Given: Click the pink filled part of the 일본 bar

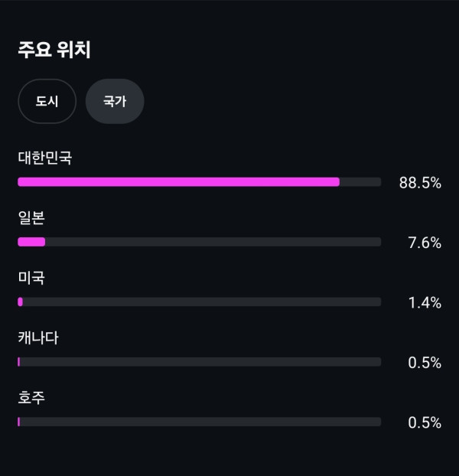Looking at the screenshot, I should tap(31, 242).
